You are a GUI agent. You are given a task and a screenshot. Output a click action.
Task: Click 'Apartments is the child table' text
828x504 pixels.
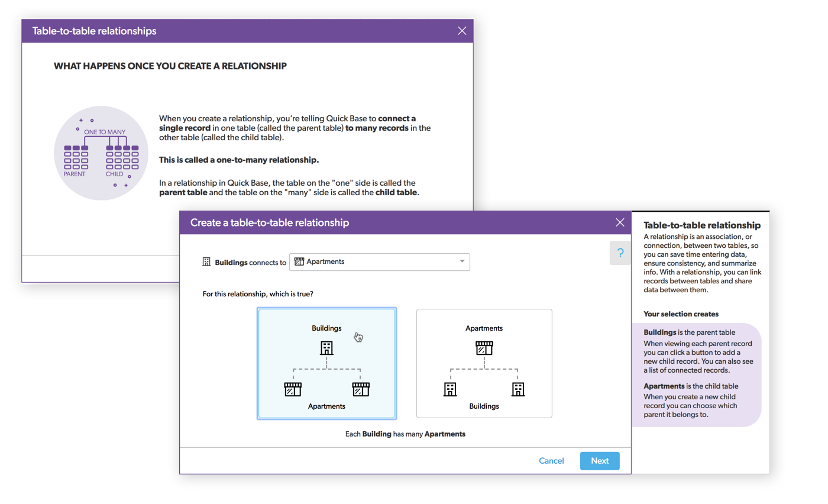[691, 386]
